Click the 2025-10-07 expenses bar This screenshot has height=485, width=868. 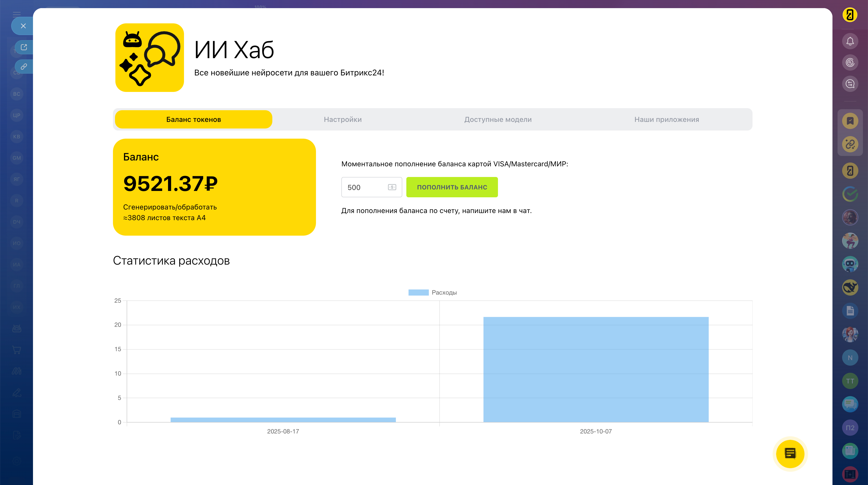[595, 369]
